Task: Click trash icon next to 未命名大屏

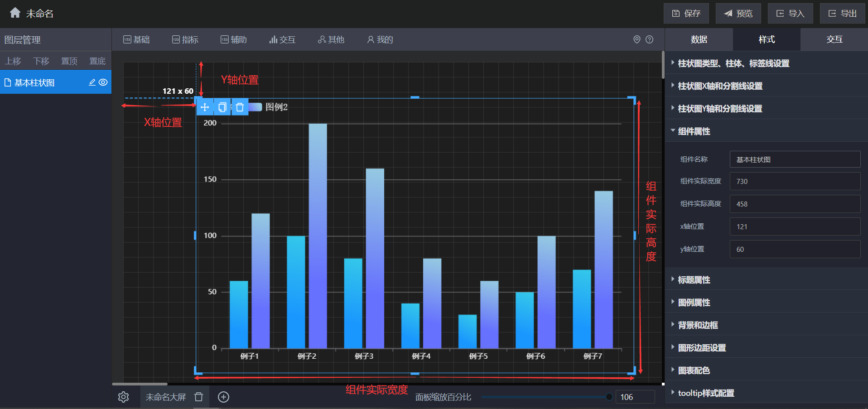Action: point(198,397)
